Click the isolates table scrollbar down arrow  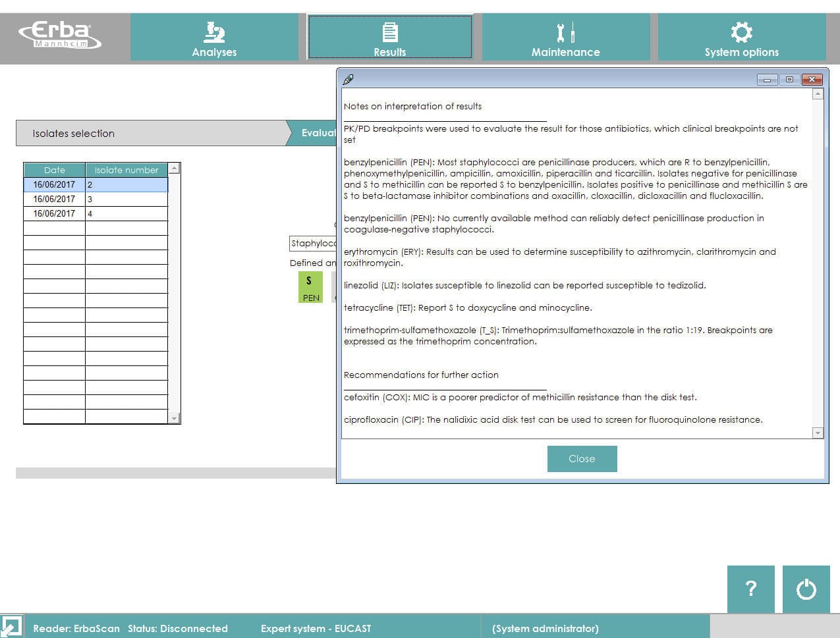pos(174,418)
